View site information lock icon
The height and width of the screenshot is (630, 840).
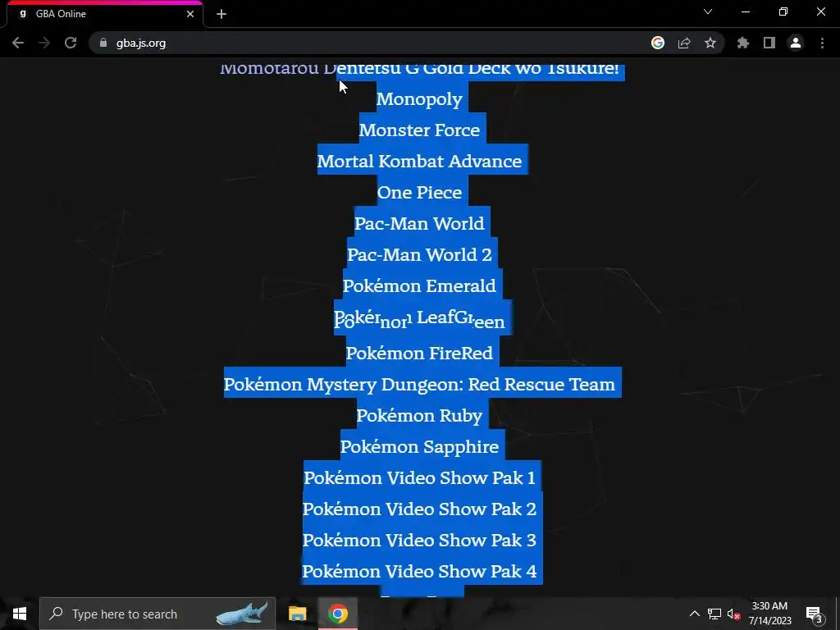[103, 43]
